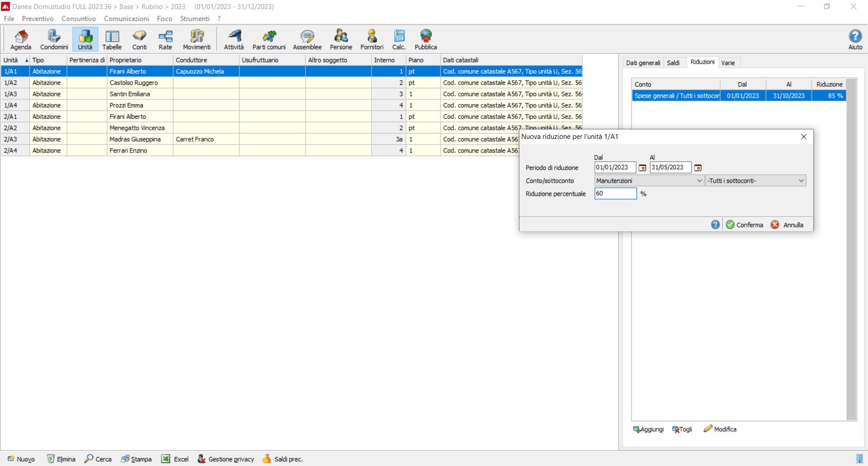Click the Riduzione percentuale input field
Viewport: 868px width, 466px height.
pos(615,194)
